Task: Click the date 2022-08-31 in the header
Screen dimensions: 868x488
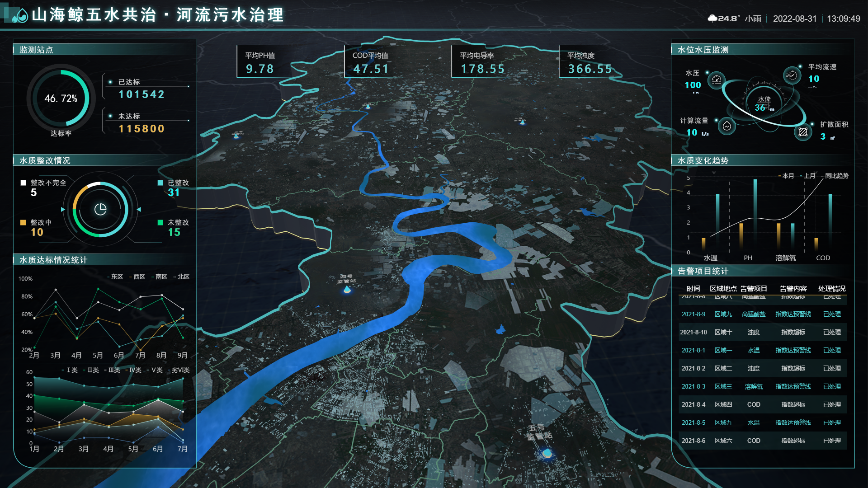Action: point(795,19)
